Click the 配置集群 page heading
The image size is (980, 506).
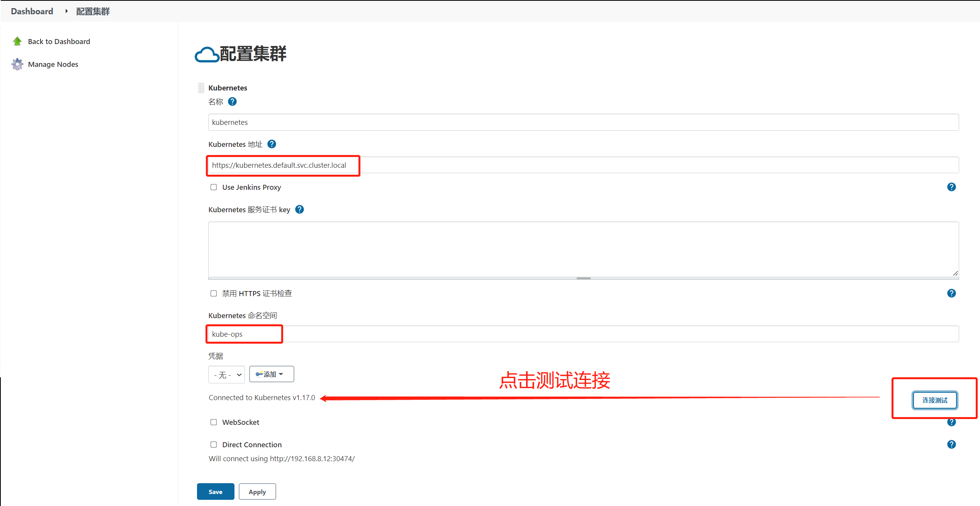tap(253, 54)
